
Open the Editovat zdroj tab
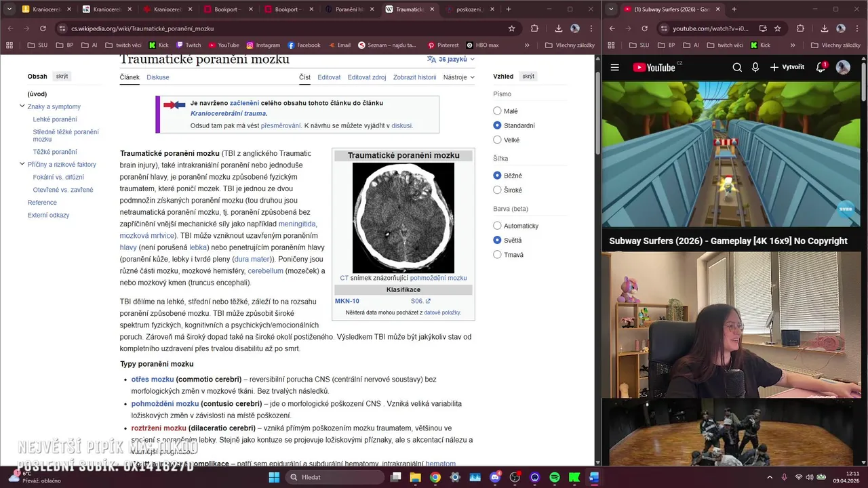(x=367, y=77)
